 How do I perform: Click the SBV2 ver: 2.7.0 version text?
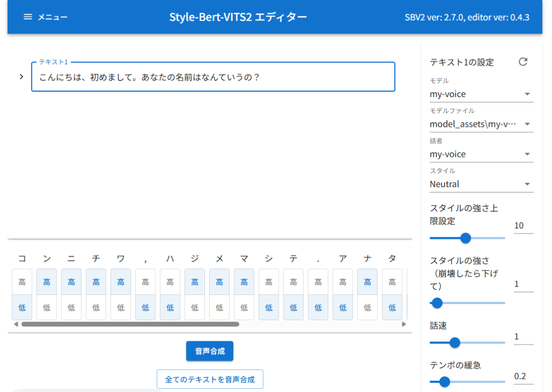coord(467,17)
